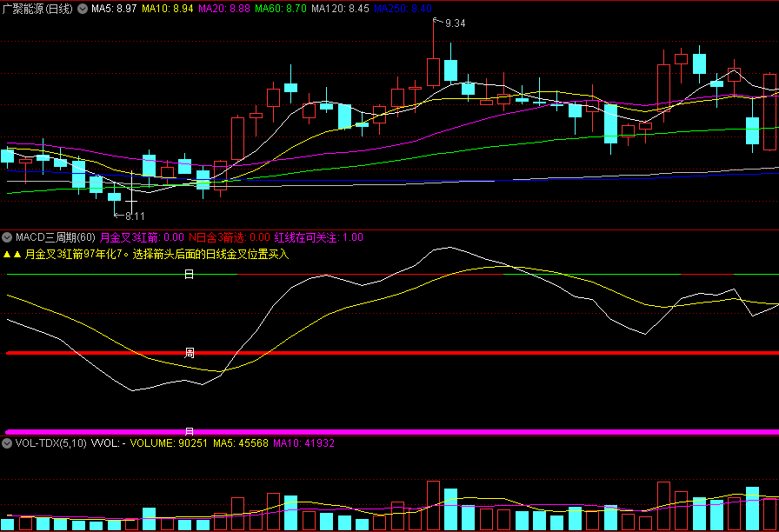Select the N日含3箭选: 0.00 value

tap(230, 237)
